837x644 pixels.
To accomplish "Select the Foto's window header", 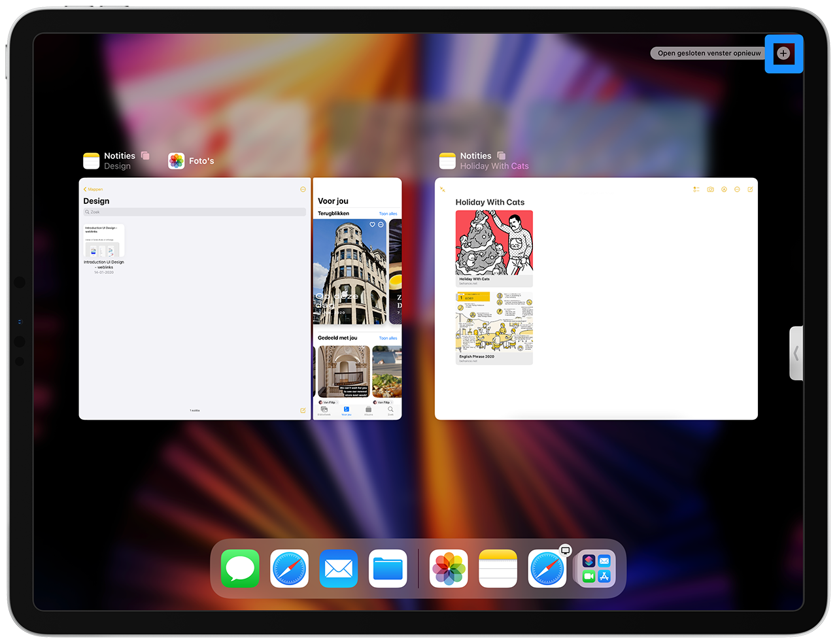I will [191, 161].
